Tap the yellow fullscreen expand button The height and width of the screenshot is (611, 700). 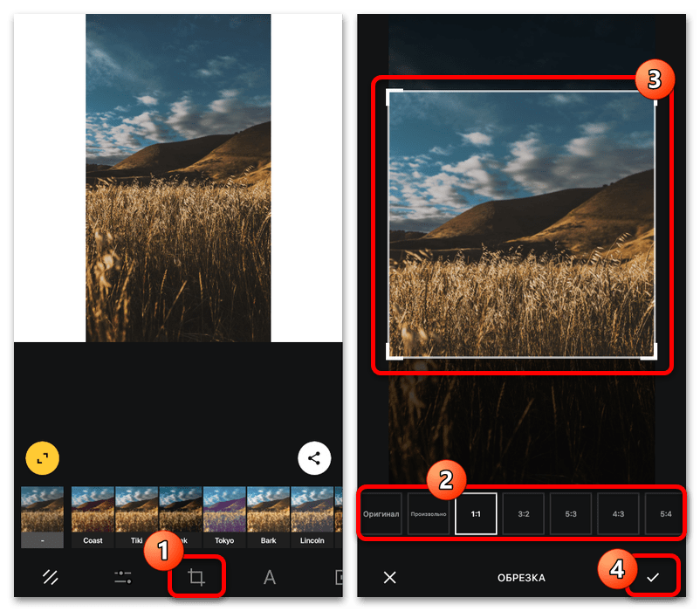click(x=43, y=458)
